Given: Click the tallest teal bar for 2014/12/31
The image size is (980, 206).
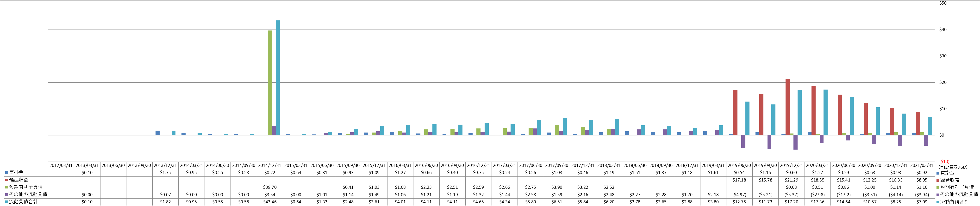Looking at the screenshot, I should (x=278, y=78).
